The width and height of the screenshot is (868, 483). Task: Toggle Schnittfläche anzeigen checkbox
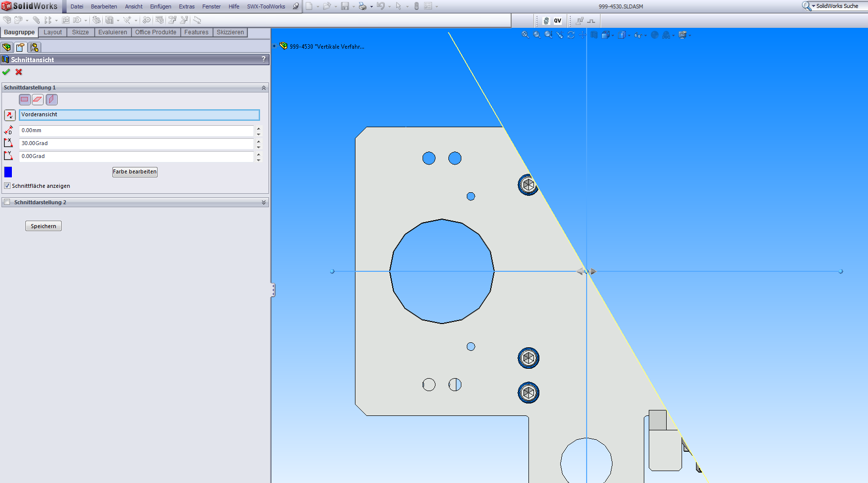click(7, 186)
